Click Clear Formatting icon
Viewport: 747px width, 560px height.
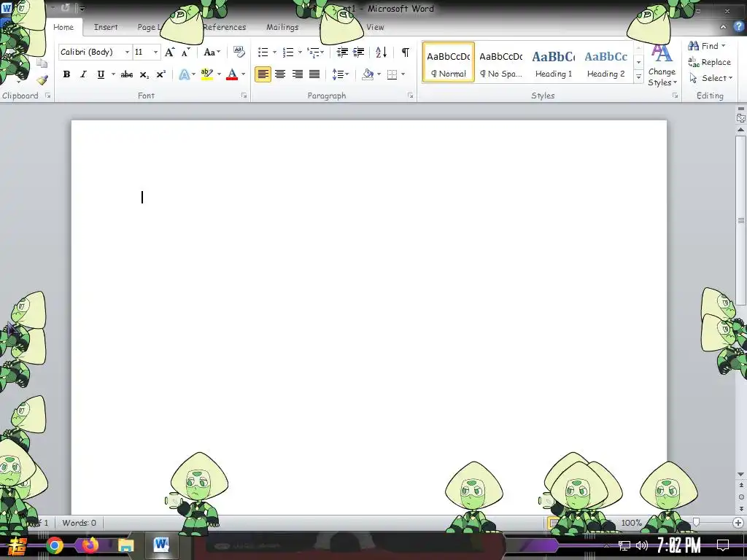239,52
